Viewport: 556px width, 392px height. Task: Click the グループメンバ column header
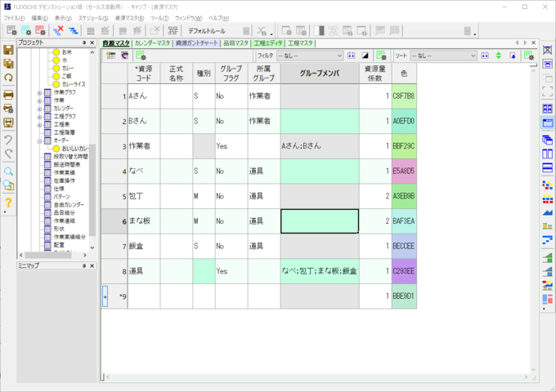[x=319, y=73]
